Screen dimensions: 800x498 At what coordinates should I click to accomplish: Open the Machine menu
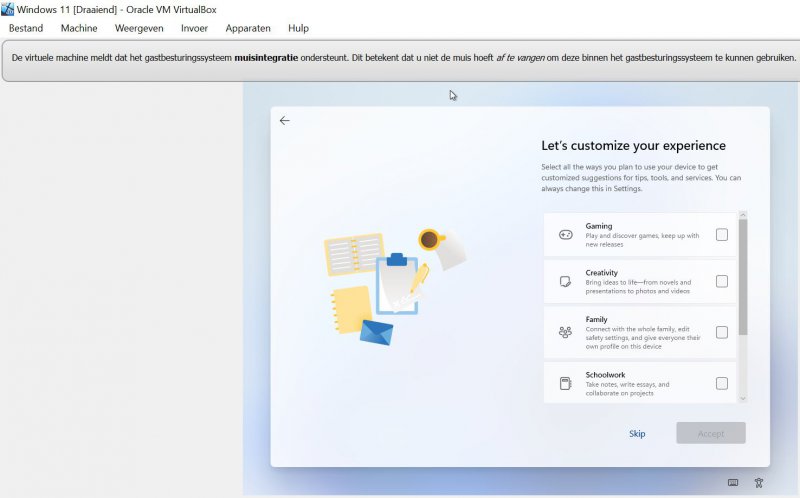pyautogui.click(x=79, y=28)
